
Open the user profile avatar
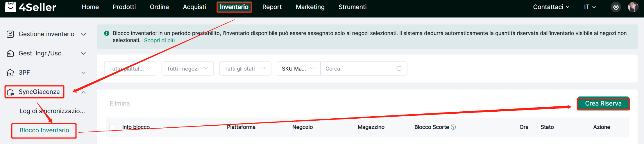click(x=633, y=7)
